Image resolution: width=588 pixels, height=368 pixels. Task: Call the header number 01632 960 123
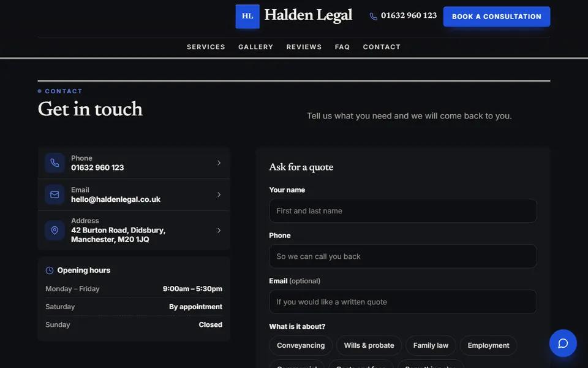[409, 16]
